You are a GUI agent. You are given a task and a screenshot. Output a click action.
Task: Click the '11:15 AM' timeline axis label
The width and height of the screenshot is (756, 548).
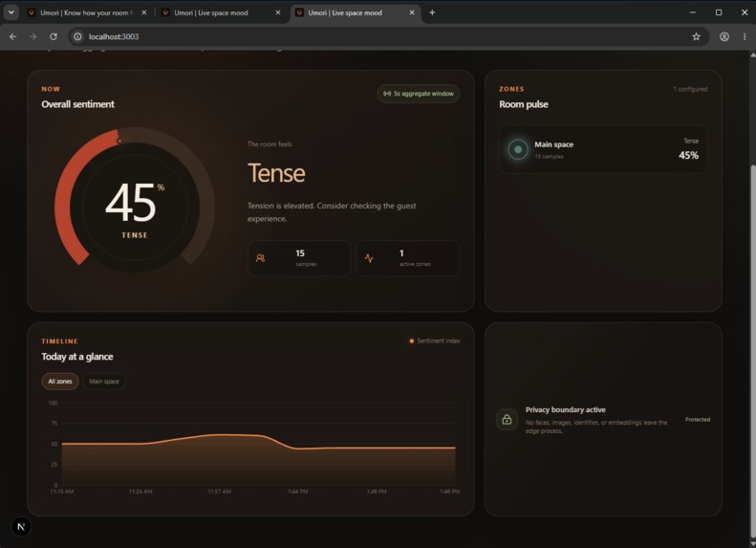tap(62, 492)
